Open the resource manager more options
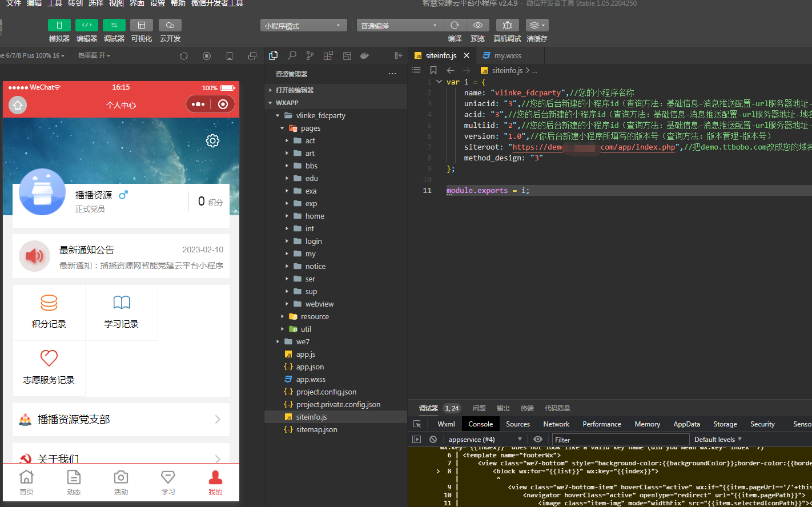The image size is (812, 507). (x=392, y=74)
